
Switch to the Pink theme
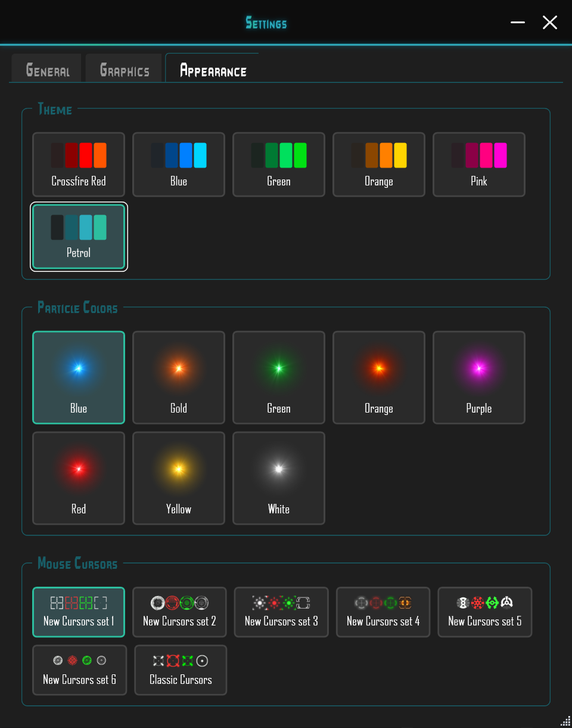pyautogui.click(x=479, y=165)
